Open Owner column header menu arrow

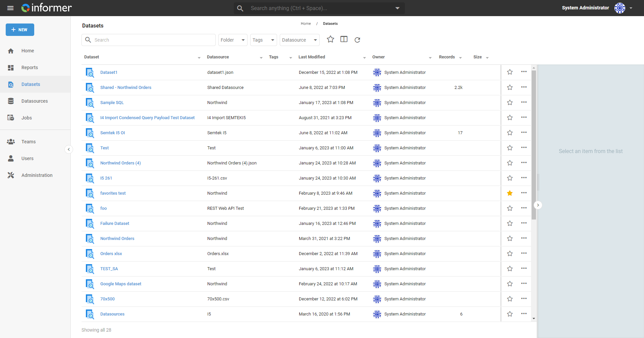click(x=430, y=58)
